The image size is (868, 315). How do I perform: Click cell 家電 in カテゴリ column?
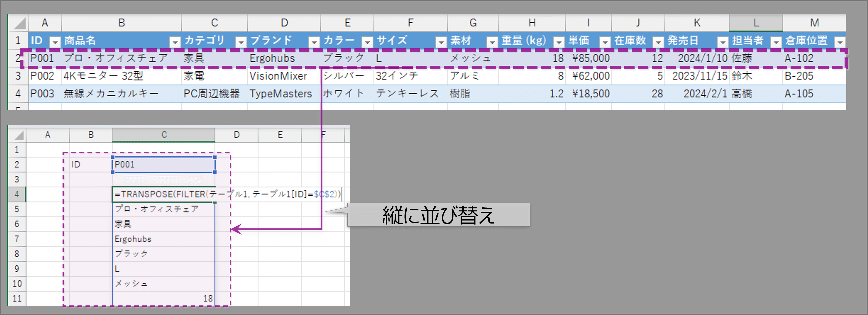coord(214,76)
